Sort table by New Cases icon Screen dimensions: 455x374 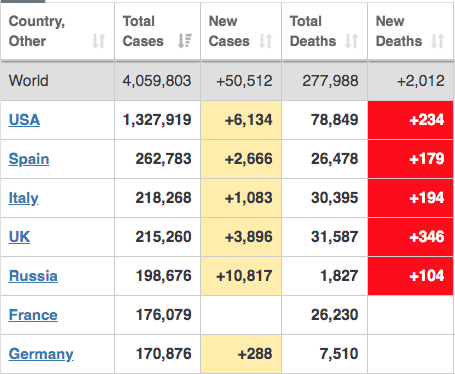(x=266, y=41)
